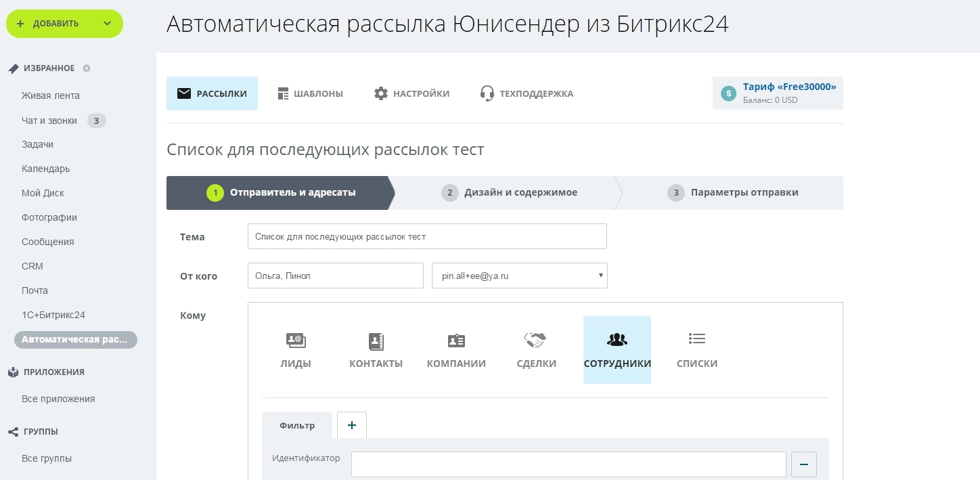
Task: Select the Deals (СДЕЛКИ) handshake icon
Action: click(x=535, y=340)
